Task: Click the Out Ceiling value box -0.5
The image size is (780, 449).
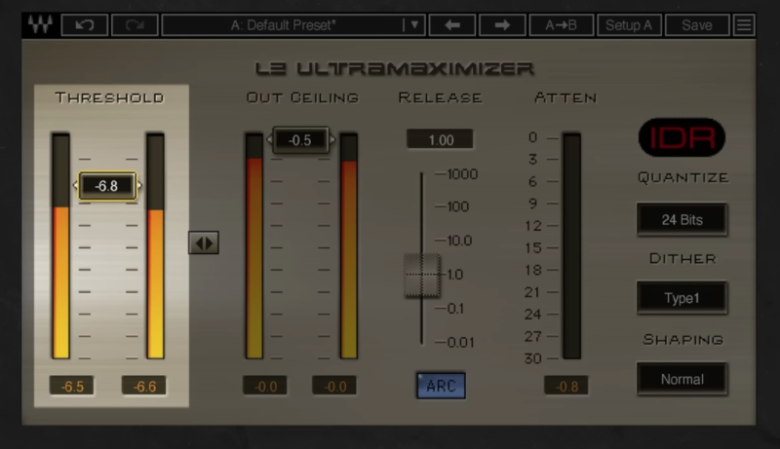Action: coord(300,140)
